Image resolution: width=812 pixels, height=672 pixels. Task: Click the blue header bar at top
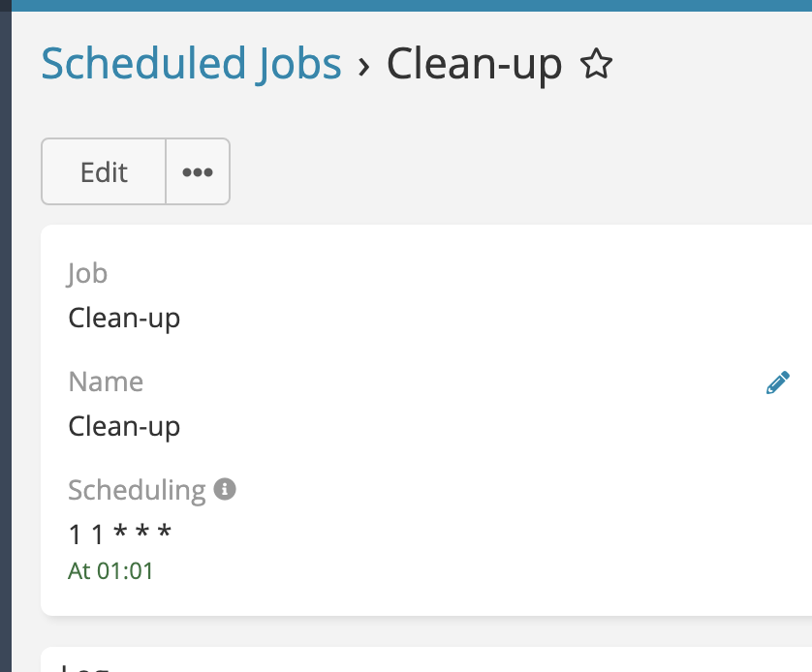point(407,5)
